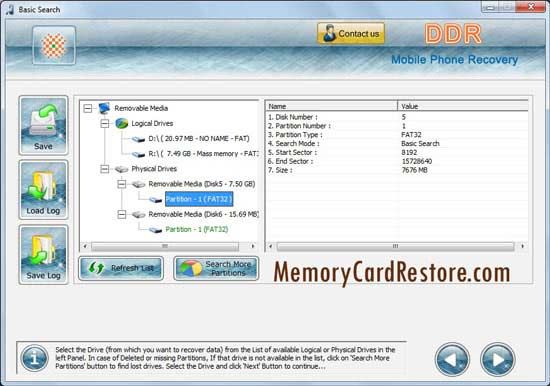Go to next step with right arrow
This screenshot has width=550, height=386.
497,359
